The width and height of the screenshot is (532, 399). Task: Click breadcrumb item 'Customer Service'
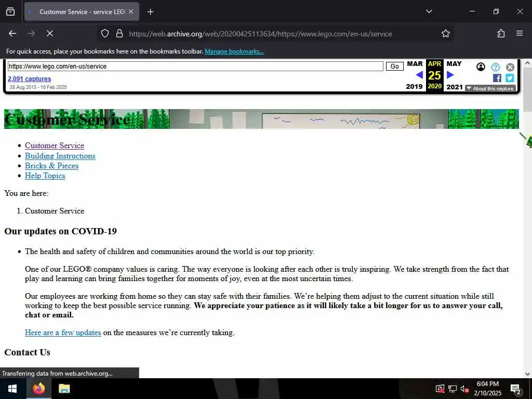click(x=54, y=211)
